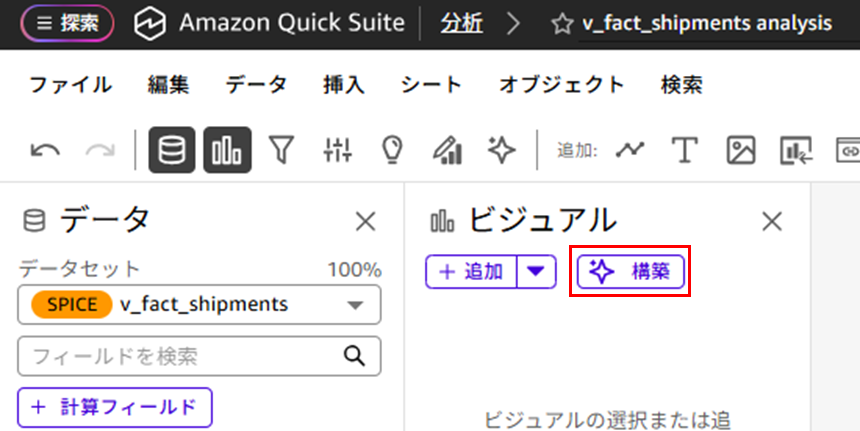Screen dimensions: 860x431
Task: Open the ファイル menu
Action: click(70, 85)
